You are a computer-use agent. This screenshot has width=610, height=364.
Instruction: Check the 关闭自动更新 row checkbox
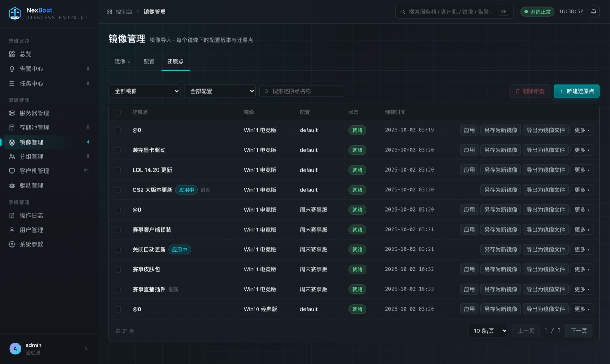click(118, 250)
